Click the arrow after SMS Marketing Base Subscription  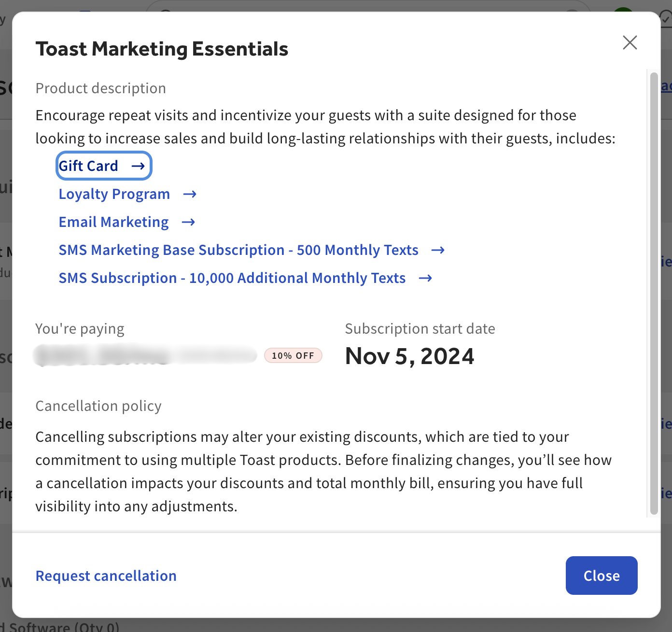438,250
